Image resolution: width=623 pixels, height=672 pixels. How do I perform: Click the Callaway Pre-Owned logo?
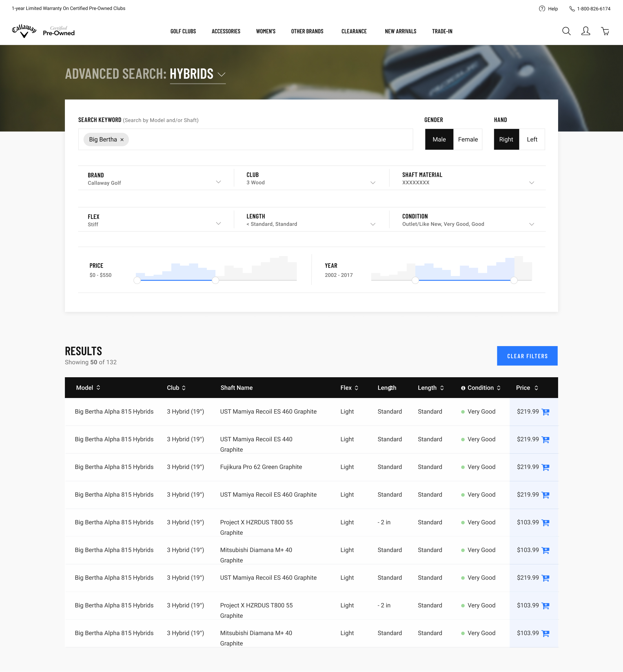(43, 31)
